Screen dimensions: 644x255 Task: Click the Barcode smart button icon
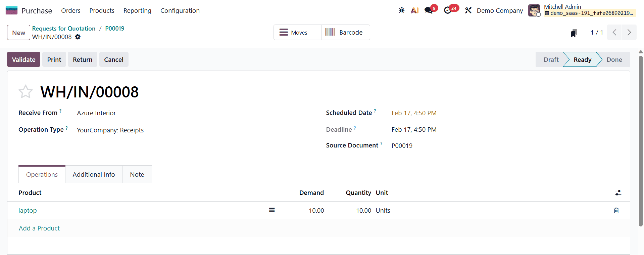pos(330,32)
